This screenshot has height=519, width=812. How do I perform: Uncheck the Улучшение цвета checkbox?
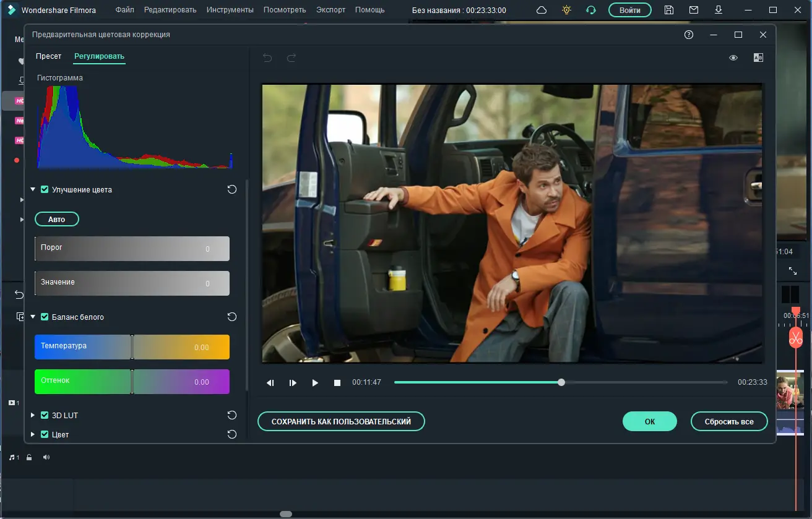pos(45,189)
